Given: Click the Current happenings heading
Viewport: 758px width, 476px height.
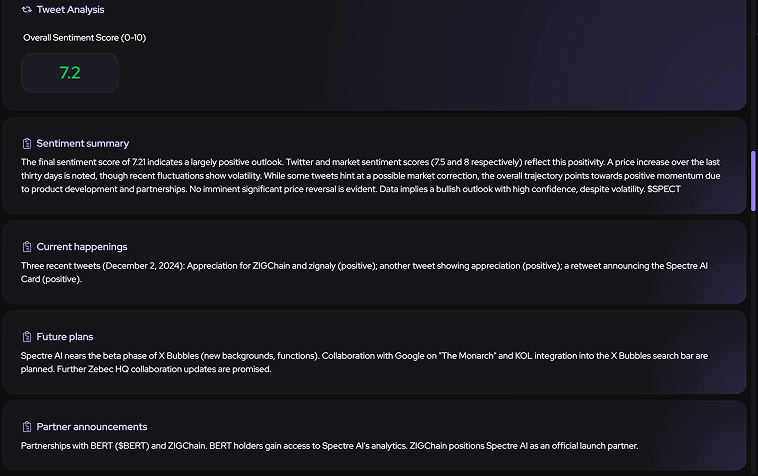Looking at the screenshot, I should coord(82,247).
